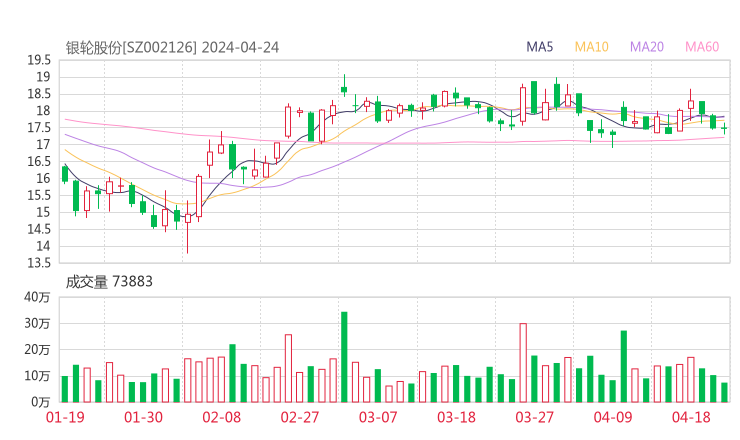Click the 16.5 price axis label
The height and width of the screenshot is (440, 740).
pos(39,161)
